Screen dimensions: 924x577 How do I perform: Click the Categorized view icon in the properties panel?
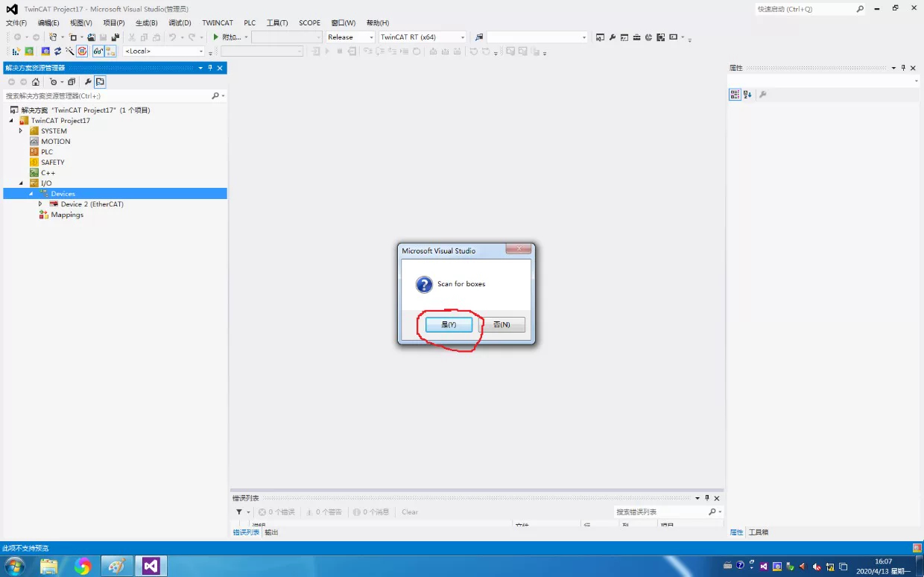coord(735,95)
